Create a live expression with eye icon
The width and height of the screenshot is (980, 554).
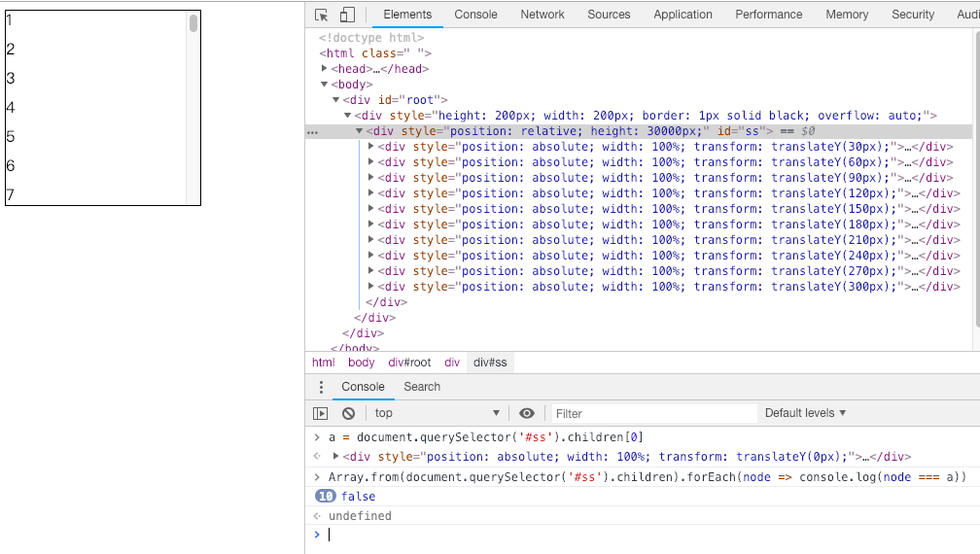[527, 413]
